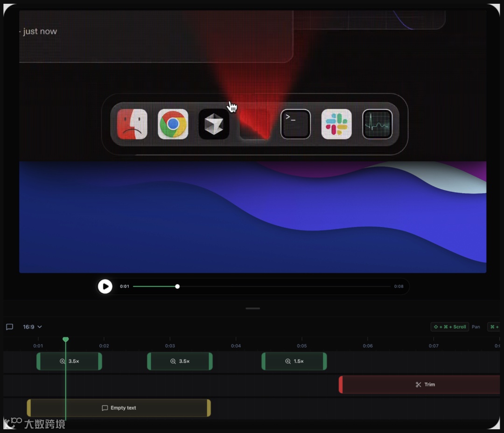
Task: Click the green playhead marker on the timeline
Action: [66, 340]
